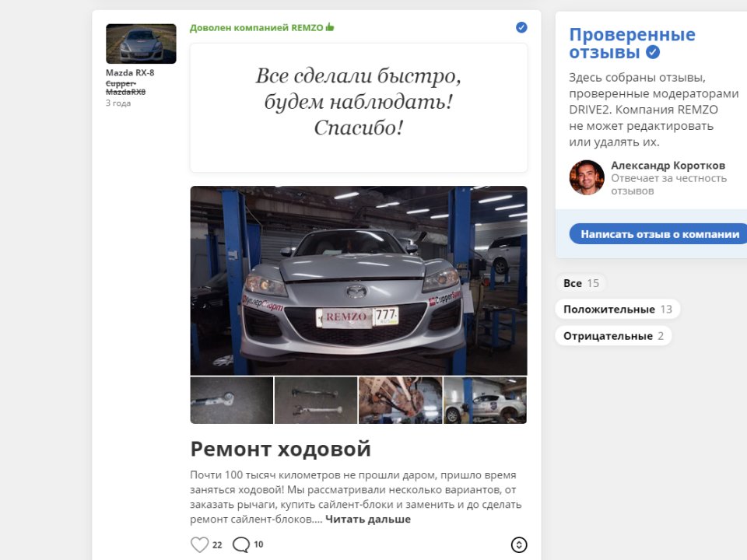Viewport: 747px width, 560px height.
Task: Filter reviews by Положительные 13
Action: tap(617, 309)
